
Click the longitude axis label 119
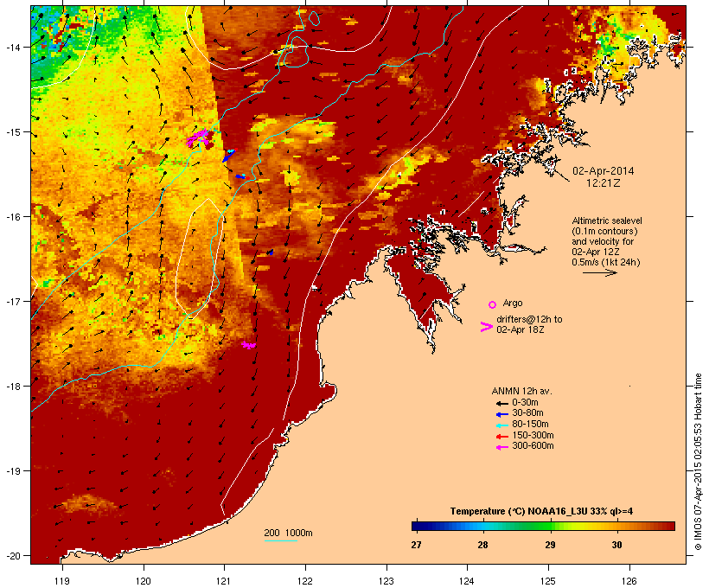(62, 581)
